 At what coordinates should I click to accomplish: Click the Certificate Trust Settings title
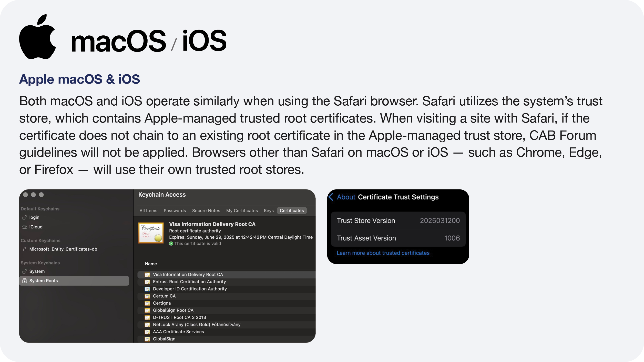(398, 197)
